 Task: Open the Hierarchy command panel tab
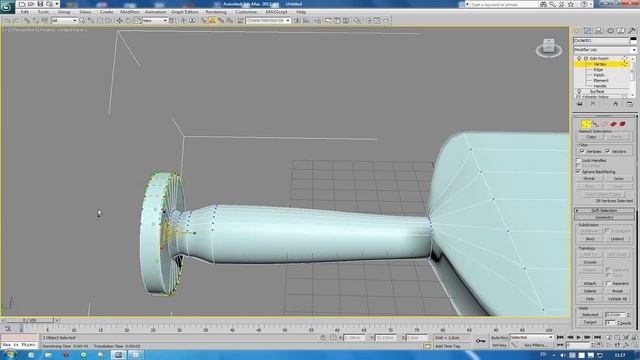598,31
